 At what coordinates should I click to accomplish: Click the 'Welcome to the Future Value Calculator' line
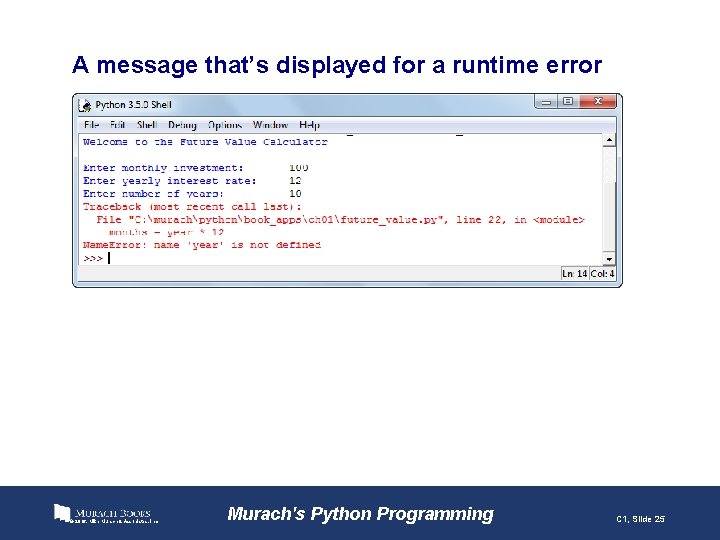point(205,142)
